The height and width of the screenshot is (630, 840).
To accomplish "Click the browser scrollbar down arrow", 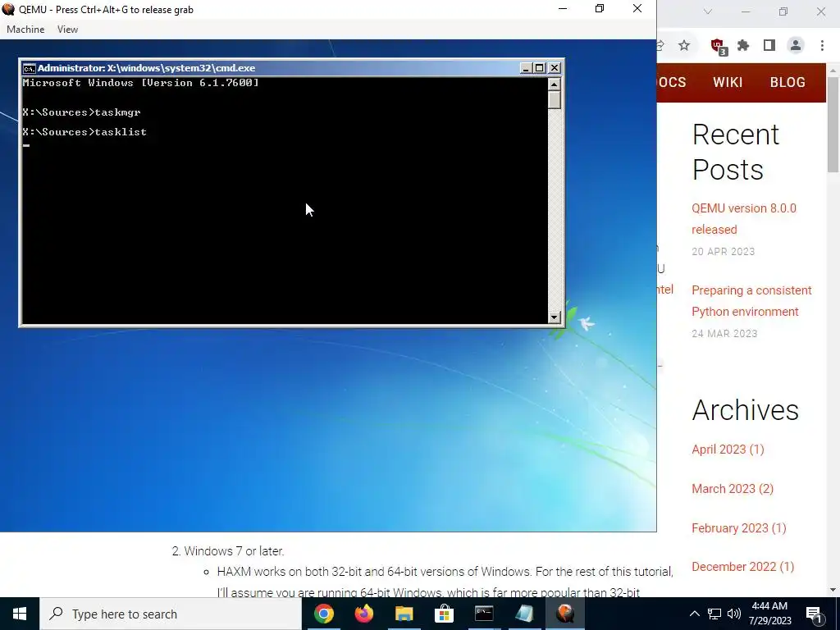I will (x=833, y=590).
